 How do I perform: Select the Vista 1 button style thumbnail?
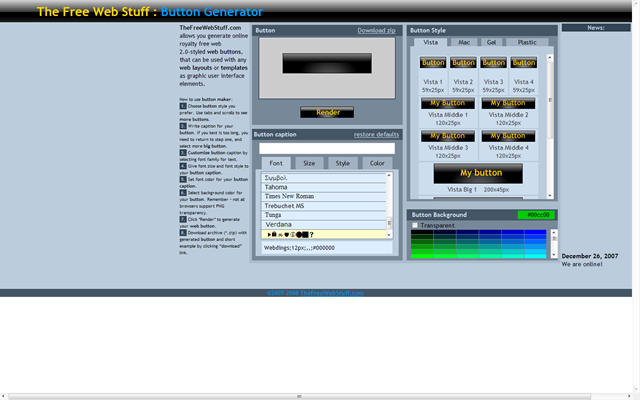432,63
